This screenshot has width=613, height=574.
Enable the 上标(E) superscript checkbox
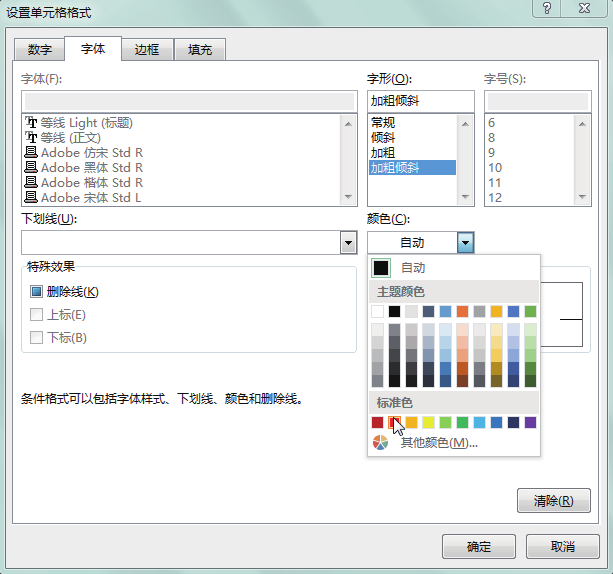(x=36, y=314)
